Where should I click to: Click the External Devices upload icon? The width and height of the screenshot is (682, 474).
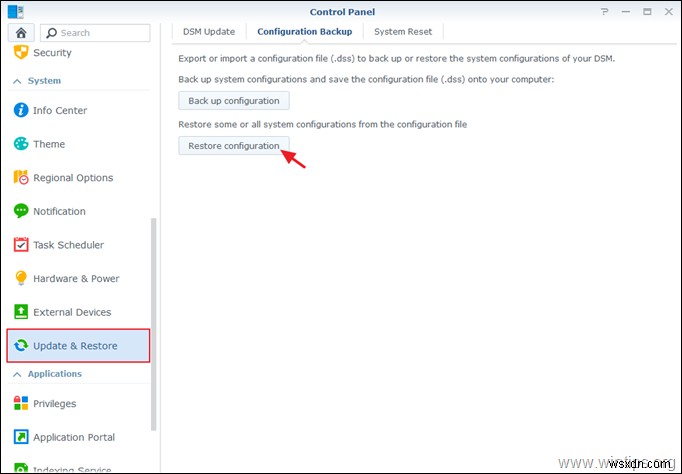[x=21, y=312]
